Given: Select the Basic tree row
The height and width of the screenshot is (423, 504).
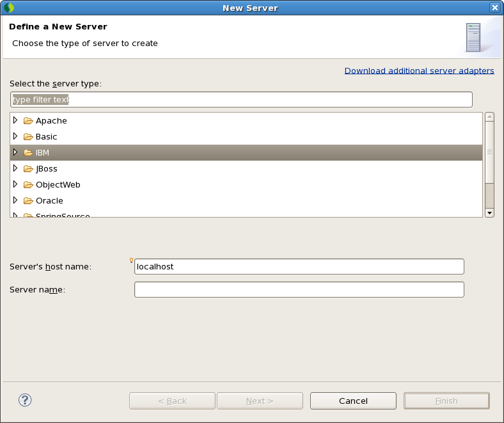Looking at the screenshot, I should (x=246, y=137).
